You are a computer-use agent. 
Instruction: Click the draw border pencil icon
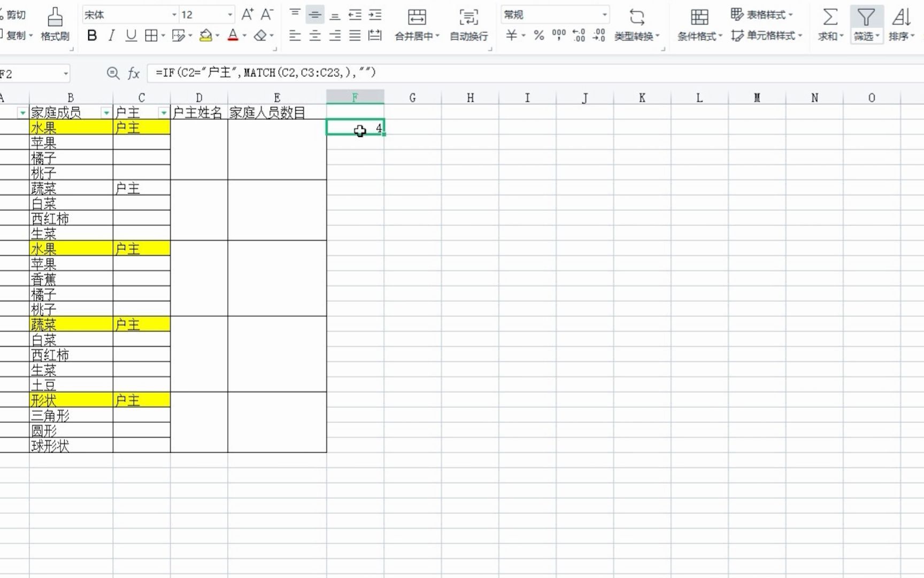tap(179, 36)
